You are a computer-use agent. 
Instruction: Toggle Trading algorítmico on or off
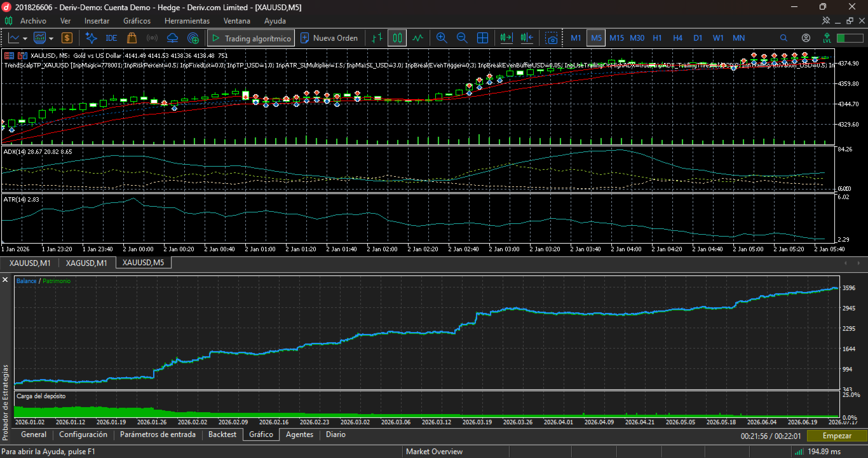click(x=251, y=38)
